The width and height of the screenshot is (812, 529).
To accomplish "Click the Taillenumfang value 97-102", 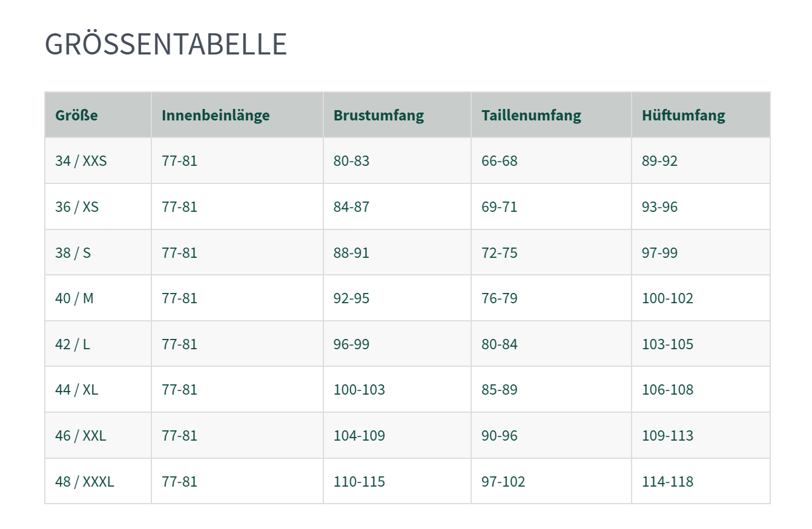I will [x=503, y=482].
